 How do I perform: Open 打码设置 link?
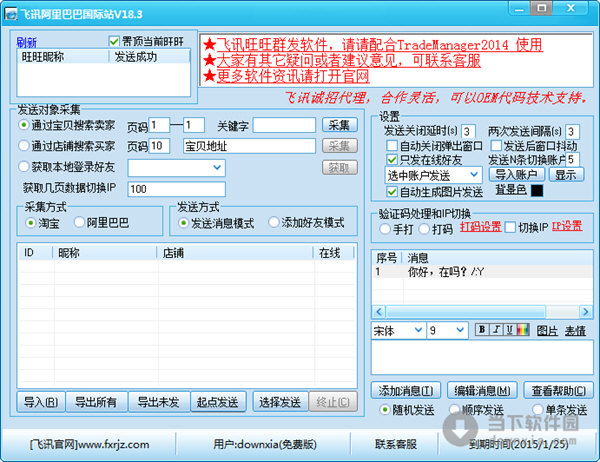click(481, 227)
